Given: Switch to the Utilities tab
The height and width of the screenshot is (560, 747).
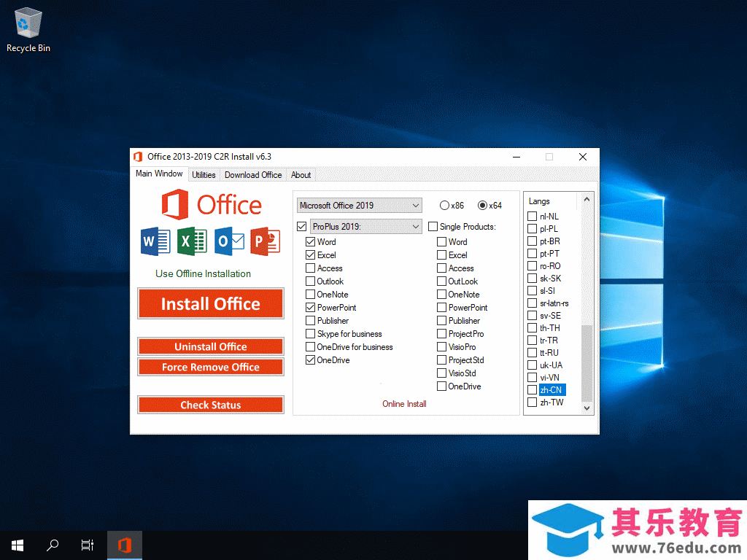Looking at the screenshot, I should click(204, 175).
